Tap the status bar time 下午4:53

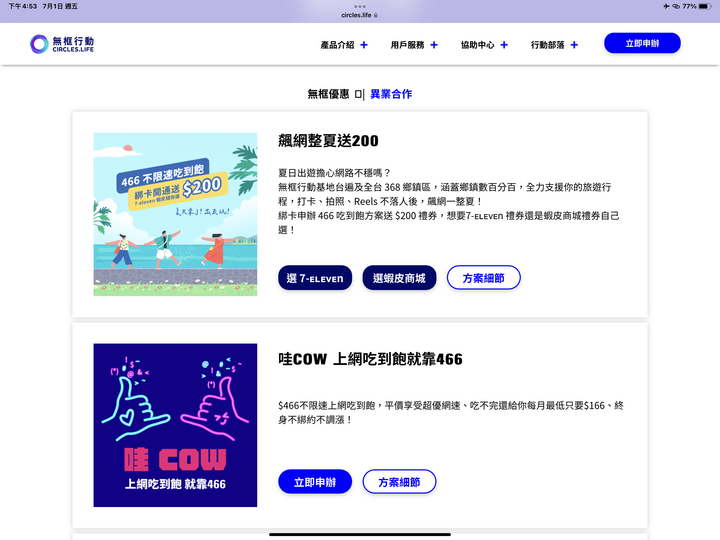tap(22, 6)
